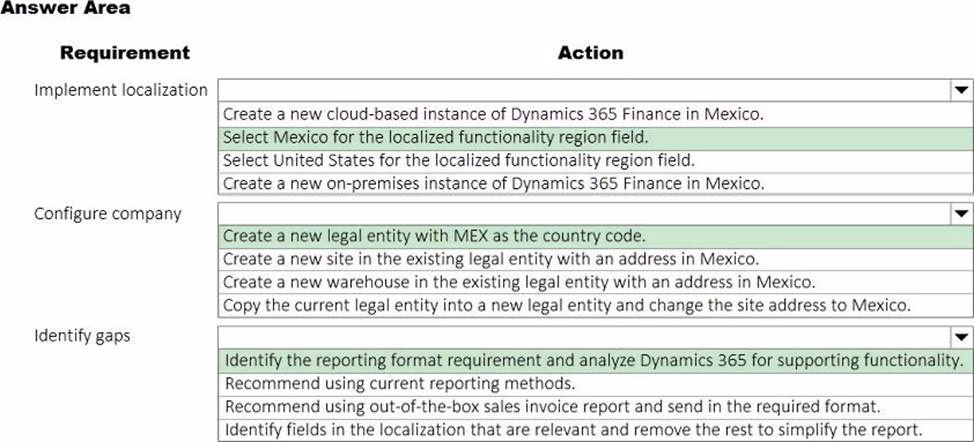The width and height of the screenshot is (974, 442).
Task: Choose 'Create a new warehouse' option
Action: tap(518, 282)
